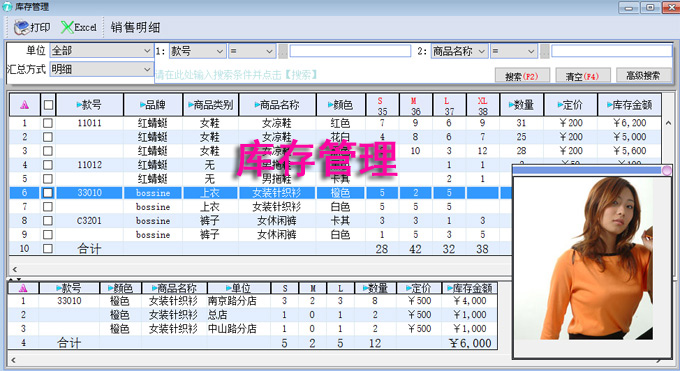Check the checkbox for row 1 item 11011
Screen dimensions: 680x371
point(48,123)
